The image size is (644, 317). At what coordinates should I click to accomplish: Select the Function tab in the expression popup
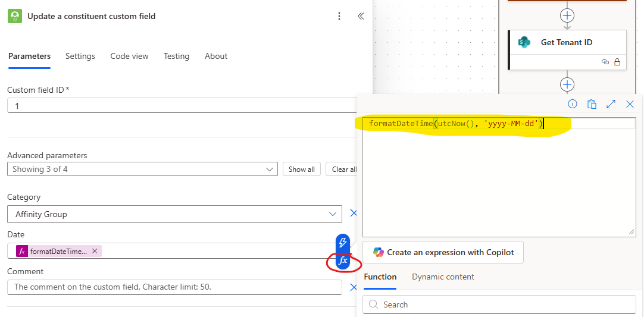click(380, 277)
